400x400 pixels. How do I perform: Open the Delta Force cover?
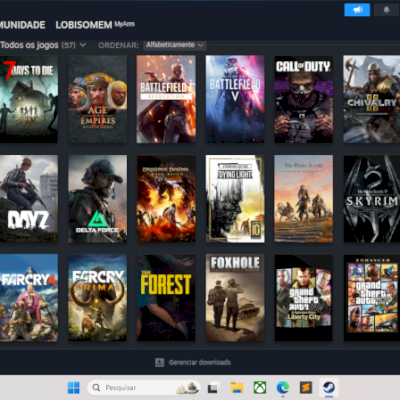(x=98, y=199)
